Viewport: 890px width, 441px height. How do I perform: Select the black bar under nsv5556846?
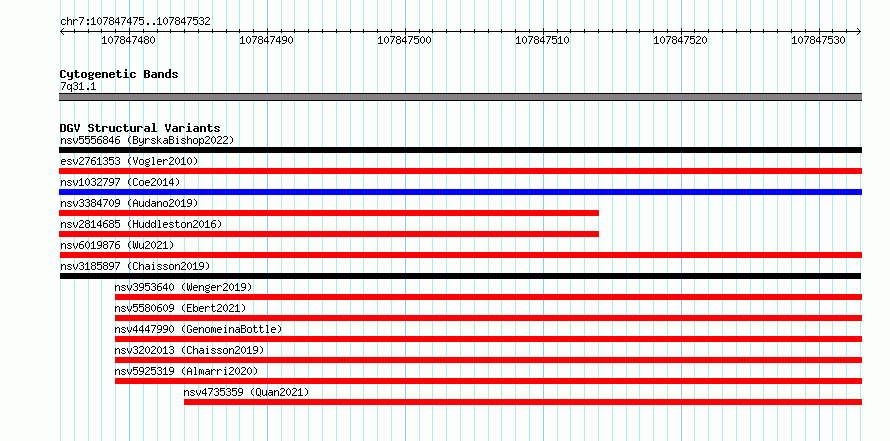tap(460, 150)
